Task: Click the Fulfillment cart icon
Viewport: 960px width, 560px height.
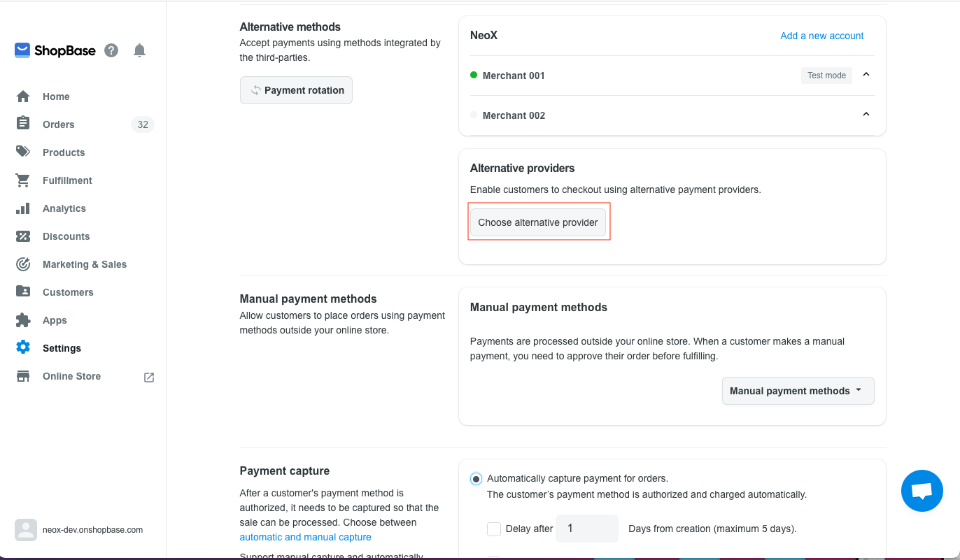Action: pyautogui.click(x=23, y=180)
